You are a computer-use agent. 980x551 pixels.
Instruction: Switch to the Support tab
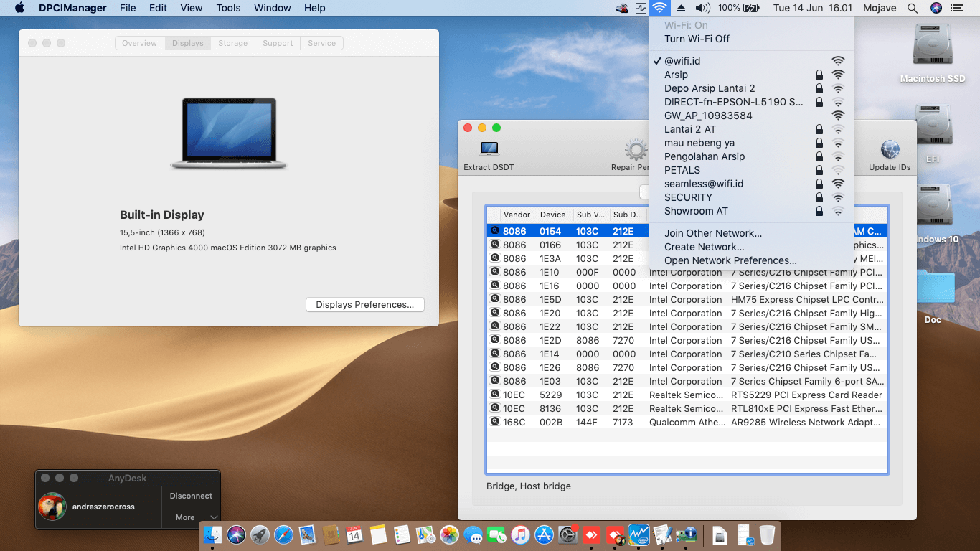point(278,43)
